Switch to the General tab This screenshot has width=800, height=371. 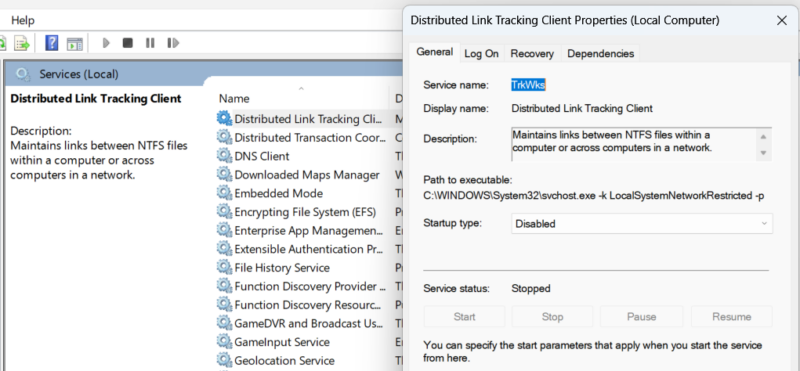434,52
